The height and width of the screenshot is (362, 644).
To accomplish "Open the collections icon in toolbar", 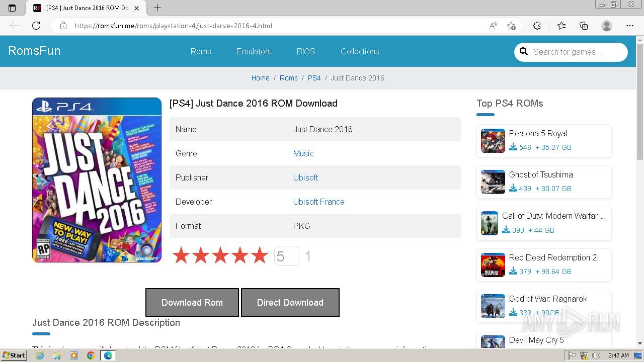I will click(584, 26).
